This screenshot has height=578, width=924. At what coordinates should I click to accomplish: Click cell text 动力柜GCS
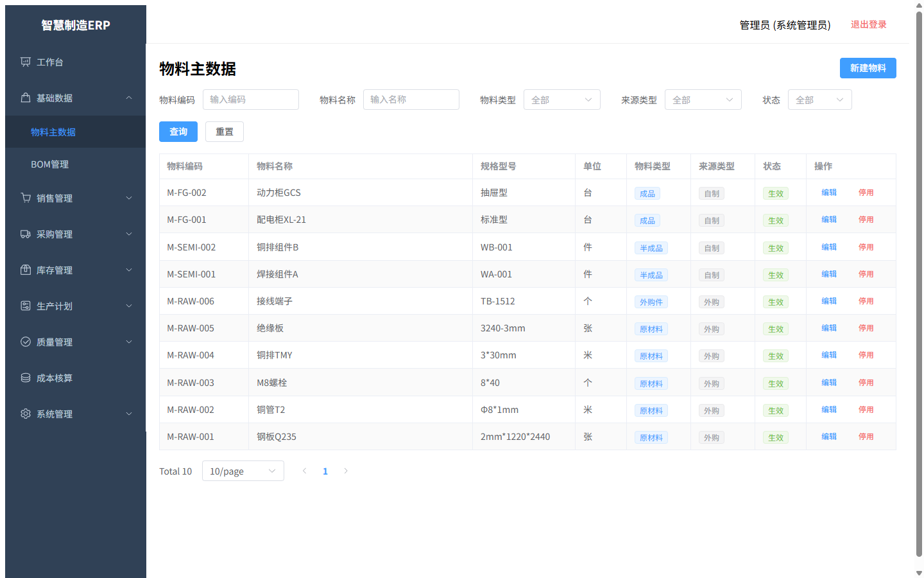[x=278, y=193]
